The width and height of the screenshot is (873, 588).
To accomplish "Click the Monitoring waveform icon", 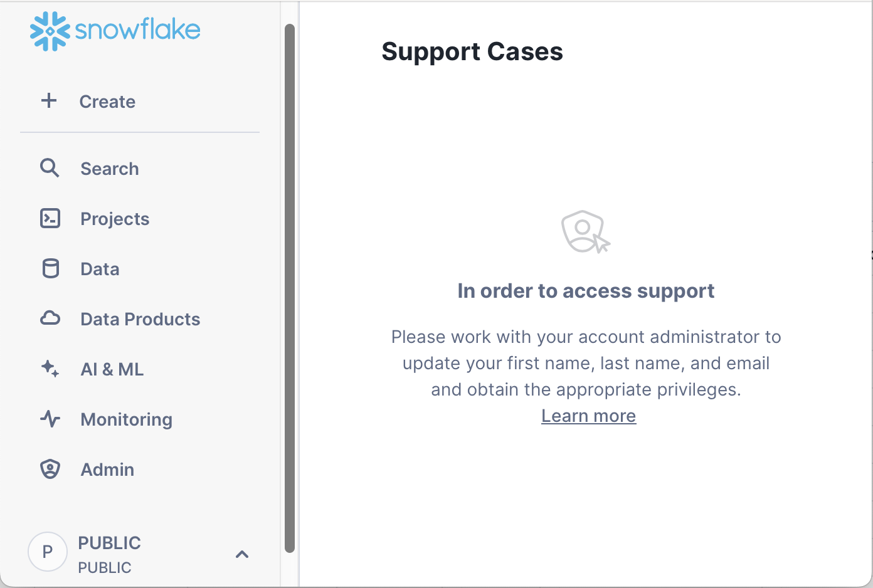I will click(50, 419).
